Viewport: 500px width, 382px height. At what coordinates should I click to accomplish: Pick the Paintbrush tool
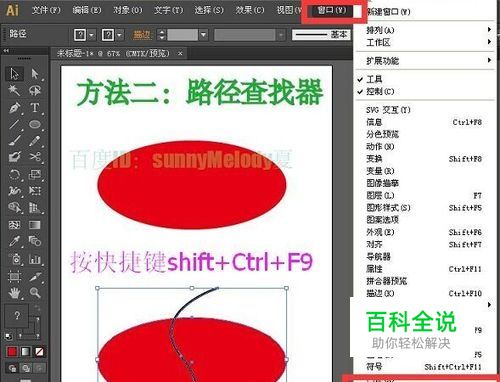(14, 141)
